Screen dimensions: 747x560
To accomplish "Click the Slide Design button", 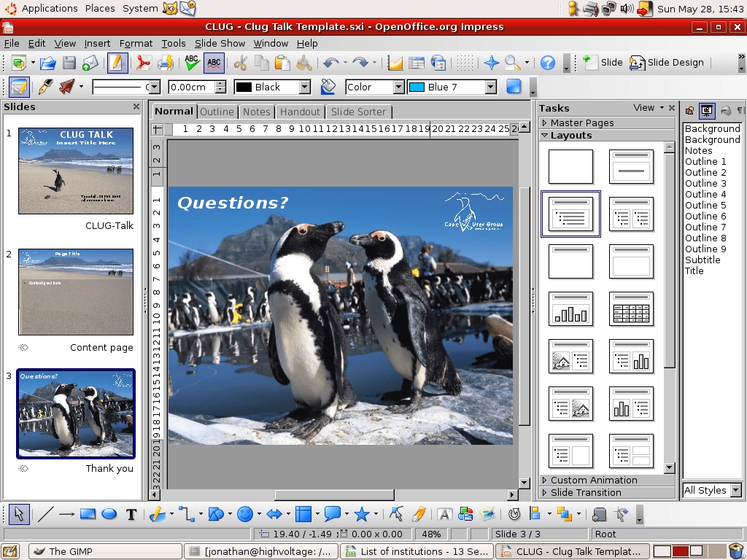I will coord(667,63).
